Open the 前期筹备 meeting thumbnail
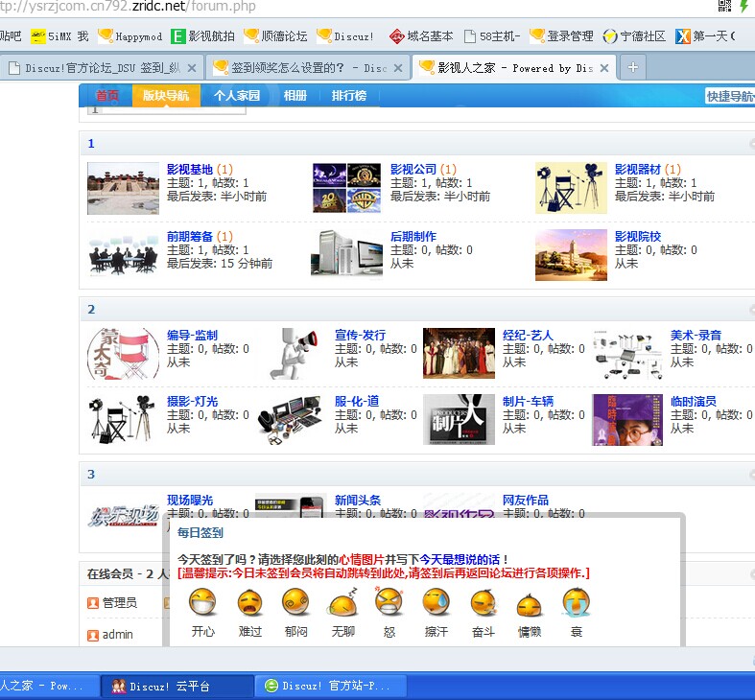 coord(123,255)
